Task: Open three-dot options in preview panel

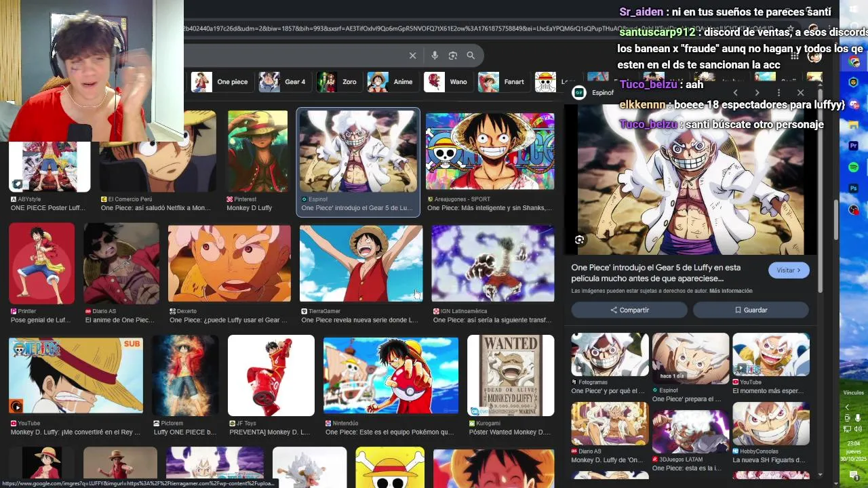Action: click(x=778, y=93)
